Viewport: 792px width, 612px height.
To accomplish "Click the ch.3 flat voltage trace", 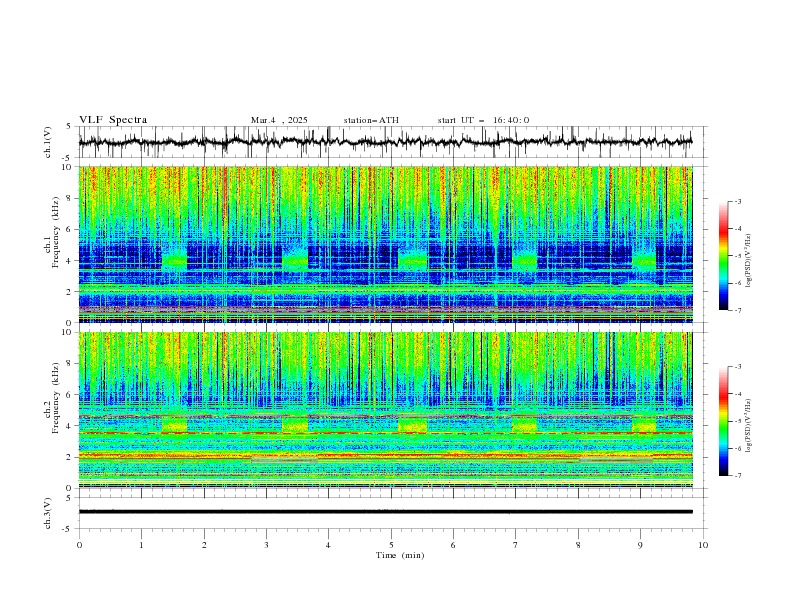I will pos(385,512).
